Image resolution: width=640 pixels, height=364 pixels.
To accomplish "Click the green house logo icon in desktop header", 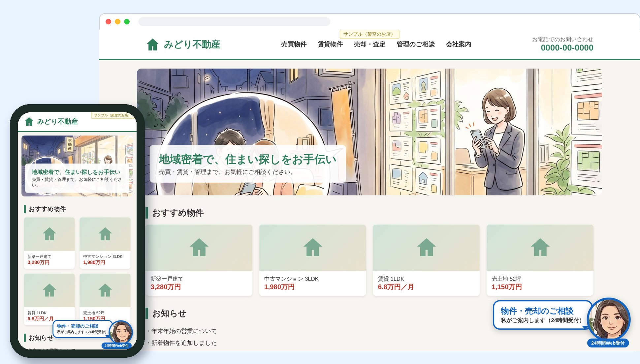I will pos(152,44).
